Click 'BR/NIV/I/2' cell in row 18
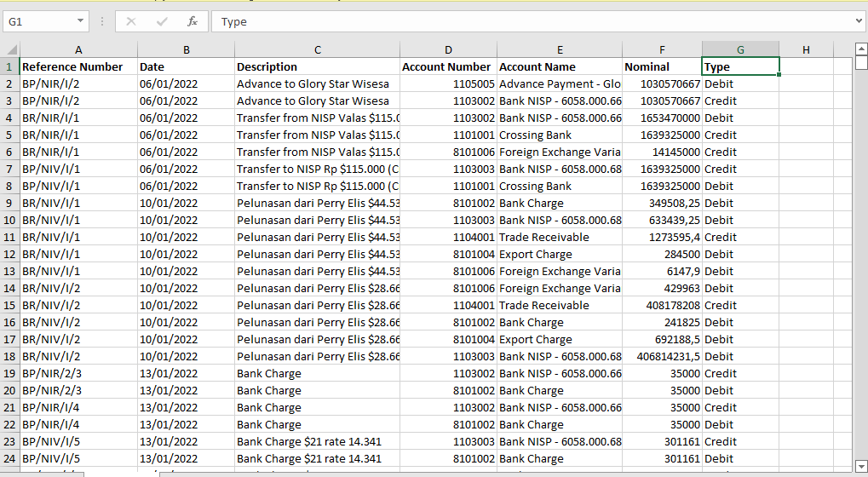The image size is (868, 477). [x=78, y=357]
